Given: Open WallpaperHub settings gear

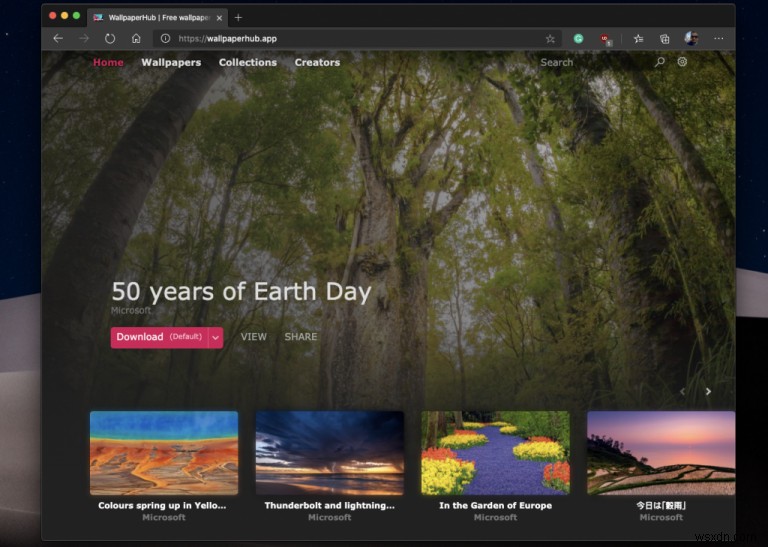Looking at the screenshot, I should click(682, 62).
